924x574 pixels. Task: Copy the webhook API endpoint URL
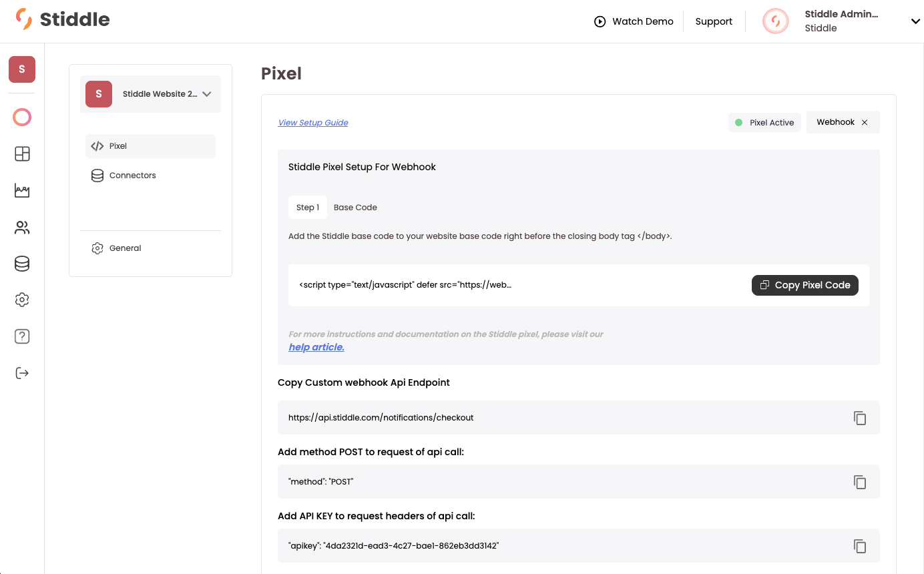[x=860, y=418]
